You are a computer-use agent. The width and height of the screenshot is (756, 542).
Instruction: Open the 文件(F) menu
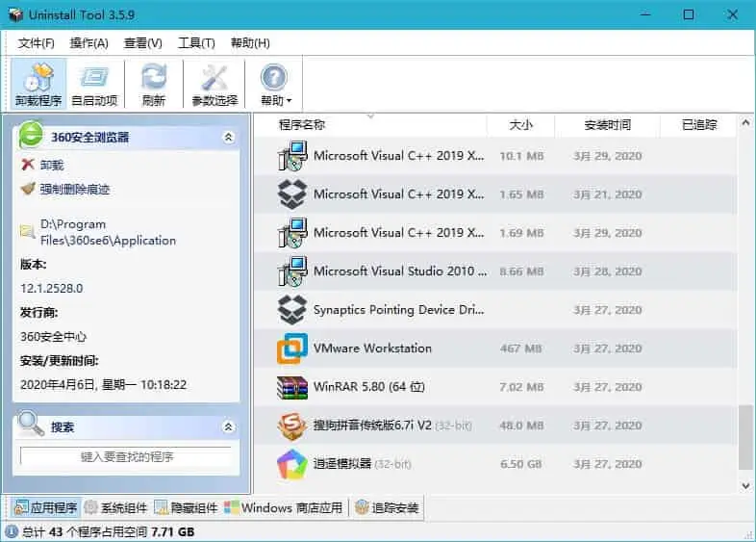[37, 43]
